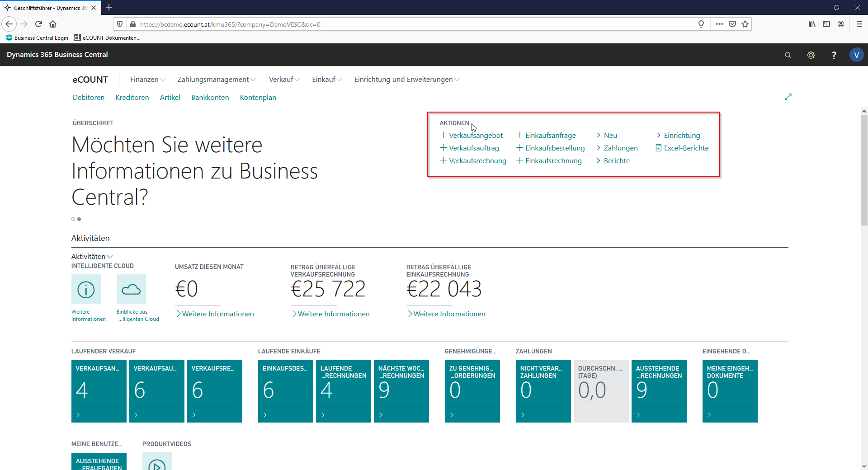Open Meine eingehenden Dokumente tile
Viewport: 868px width, 470px height.
pyautogui.click(x=730, y=391)
